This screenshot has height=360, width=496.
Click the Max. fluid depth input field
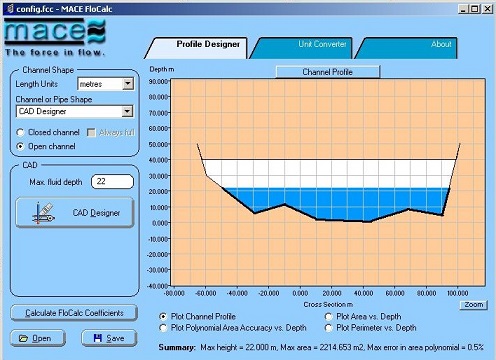(112, 182)
